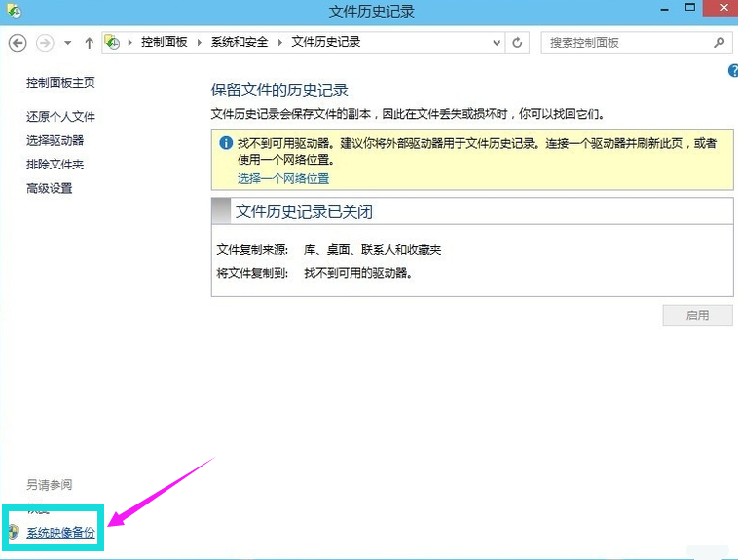Open 高级设置 from the left panel
Viewport: 738px width, 560px height.
[x=49, y=189]
